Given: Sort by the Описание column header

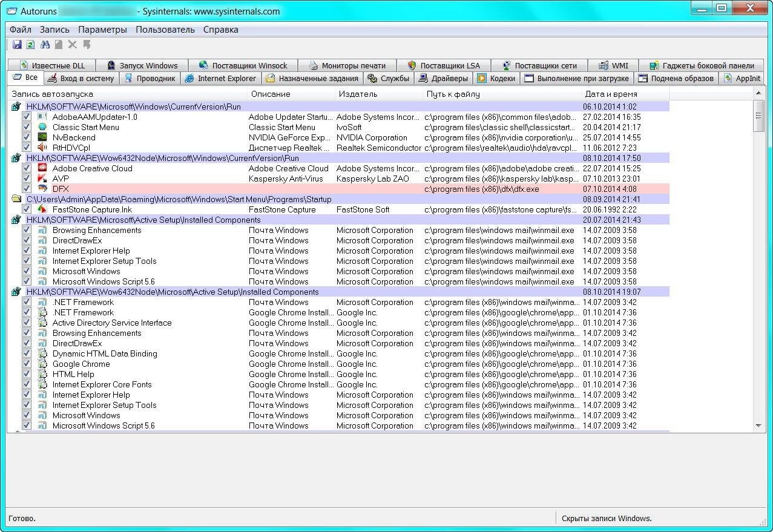Looking at the screenshot, I should click(292, 94).
